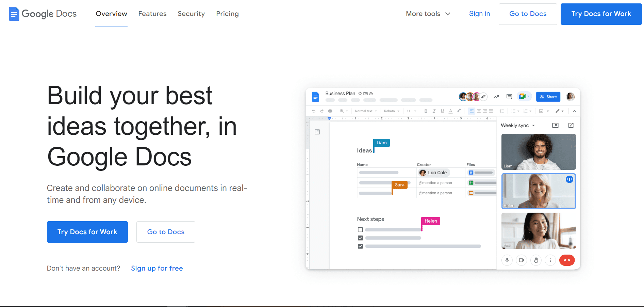This screenshot has height=307, width=644.
Task: Expand the More tools dropdown
Action: [x=428, y=14]
